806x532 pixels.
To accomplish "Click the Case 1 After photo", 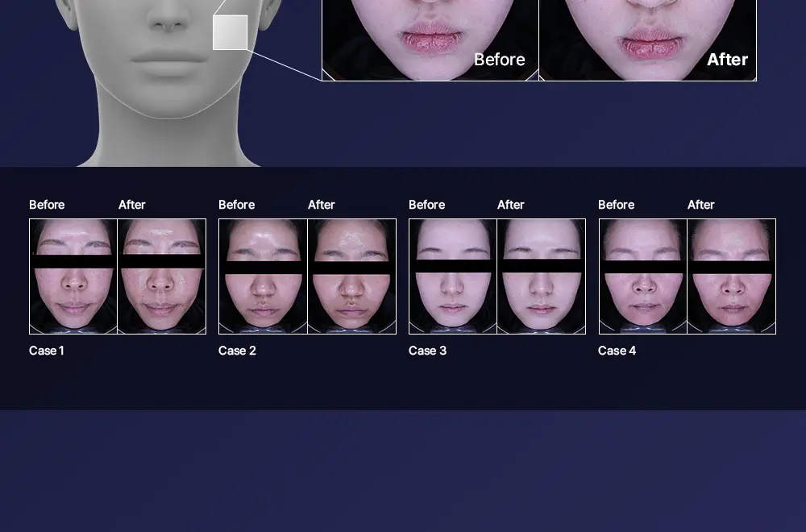I will coord(162,276).
